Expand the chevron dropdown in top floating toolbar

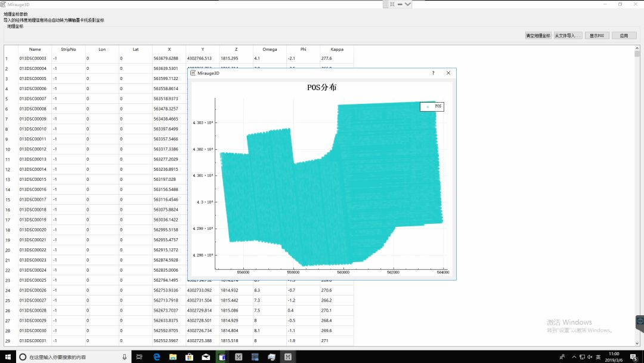click(x=408, y=4)
